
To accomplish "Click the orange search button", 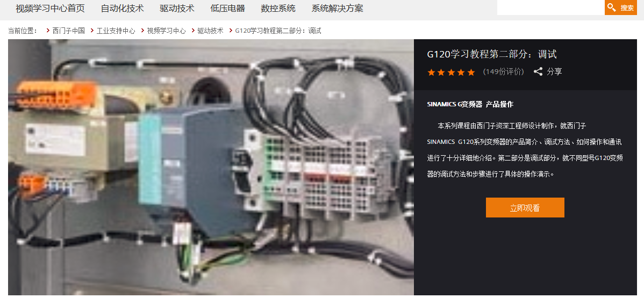I will 620,8.
